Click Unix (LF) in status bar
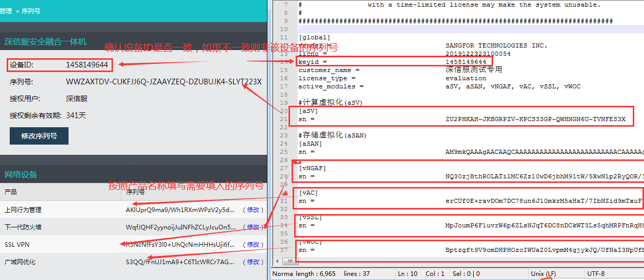The width and height of the screenshot is (644, 280). tap(543, 274)
